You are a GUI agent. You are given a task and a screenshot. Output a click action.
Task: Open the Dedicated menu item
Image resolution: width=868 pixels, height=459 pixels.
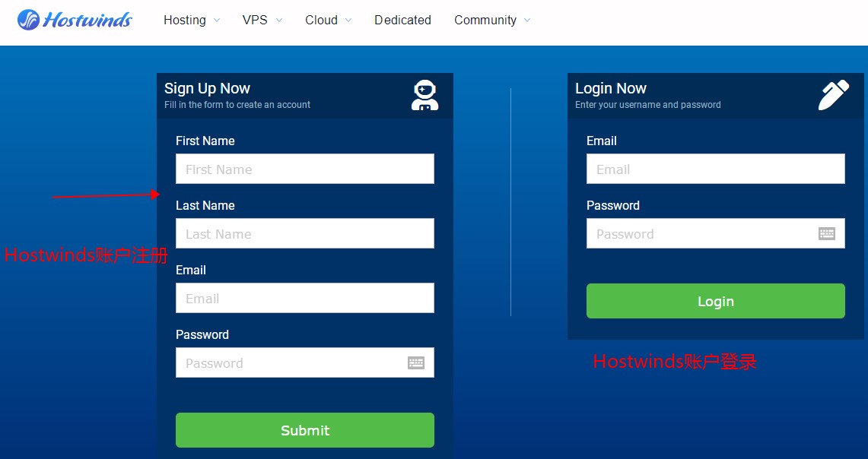pos(402,21)
